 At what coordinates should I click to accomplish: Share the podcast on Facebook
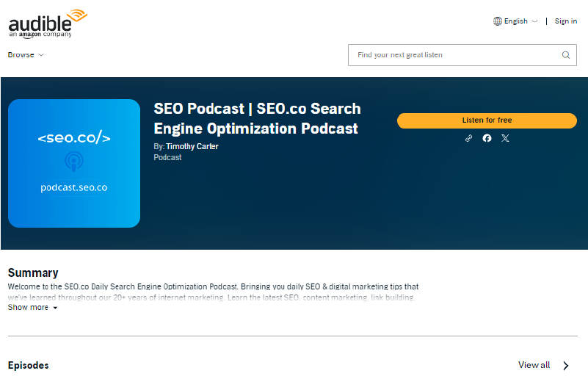487,138
